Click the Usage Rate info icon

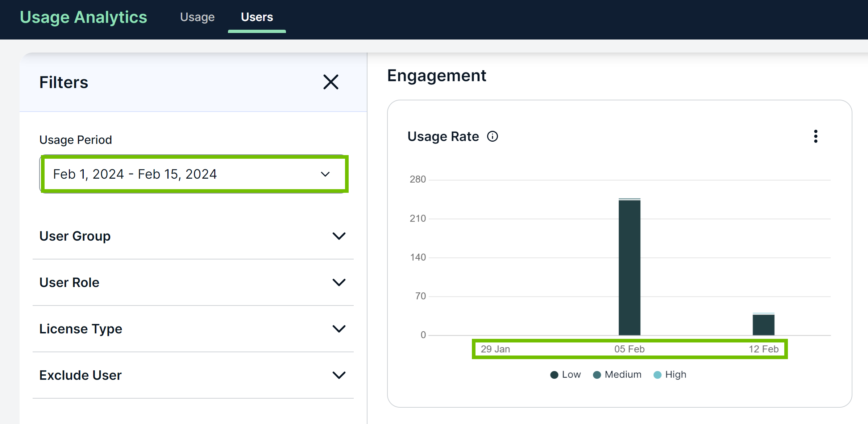(492, 137)
